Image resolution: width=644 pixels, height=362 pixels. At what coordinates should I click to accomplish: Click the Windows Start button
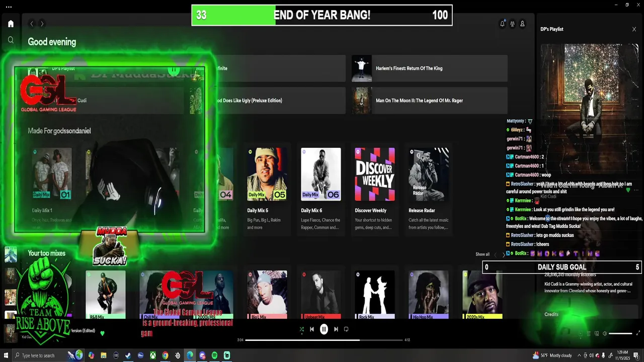point(5,355)
